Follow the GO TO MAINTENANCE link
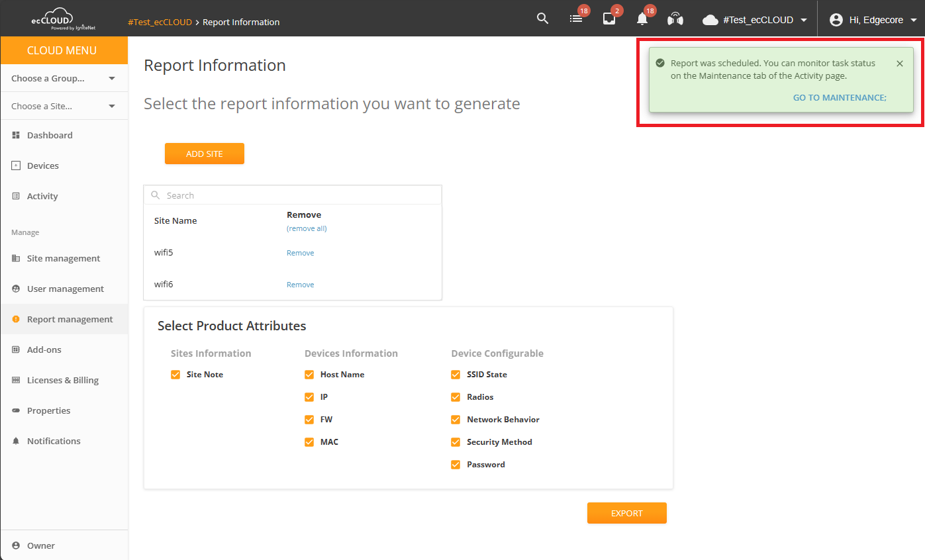Image resolution: width=925 pixels, height=560 pixels. [839, 97]
